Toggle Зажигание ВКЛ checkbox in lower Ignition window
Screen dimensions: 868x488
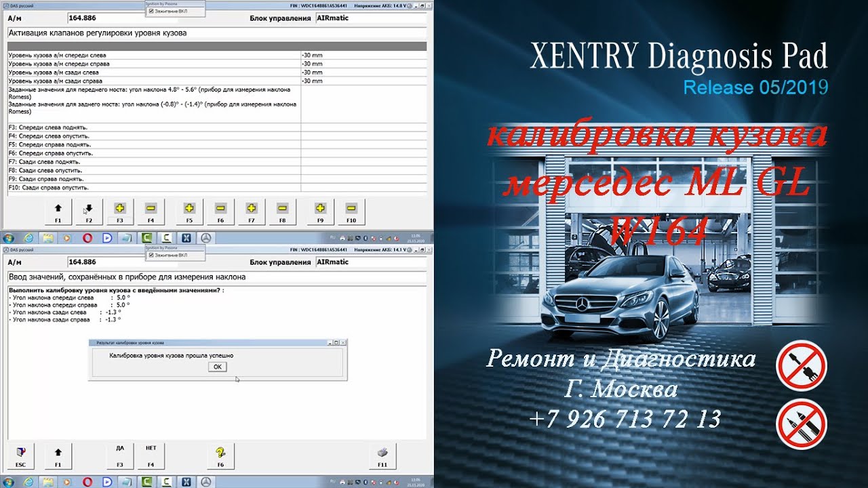tap(151, 255)
